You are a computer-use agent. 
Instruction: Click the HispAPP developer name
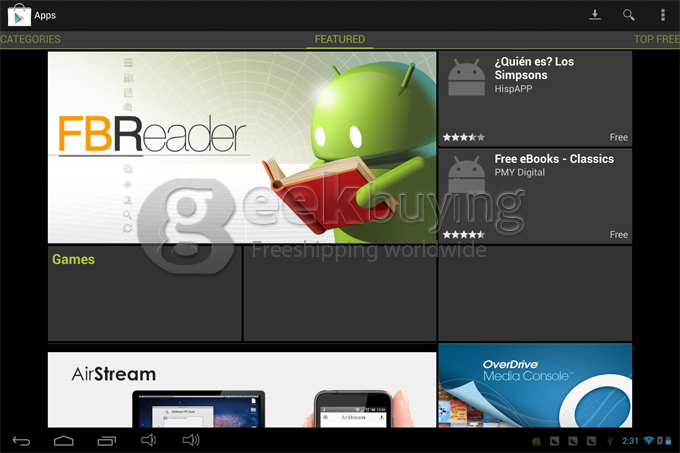click(x=513, y=89)
